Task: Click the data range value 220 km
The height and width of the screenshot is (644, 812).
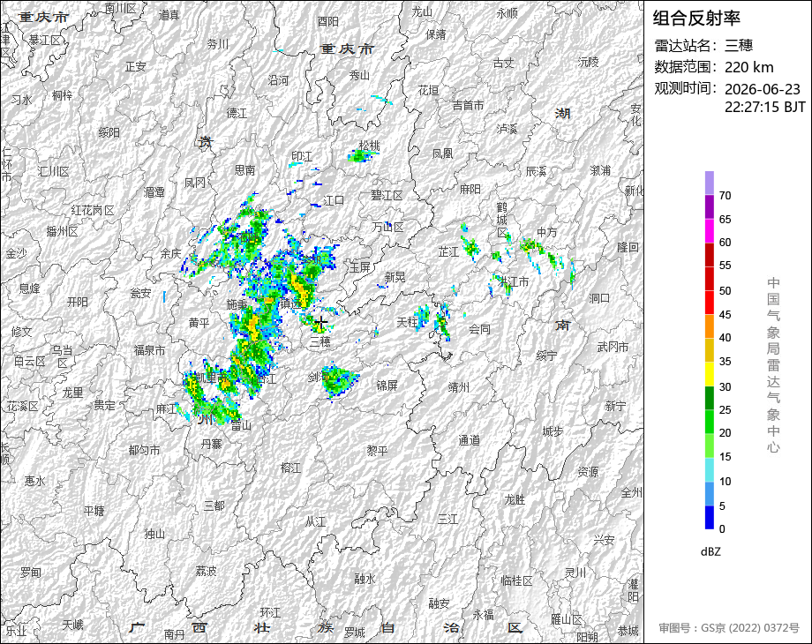Action: tap(748, 67)
